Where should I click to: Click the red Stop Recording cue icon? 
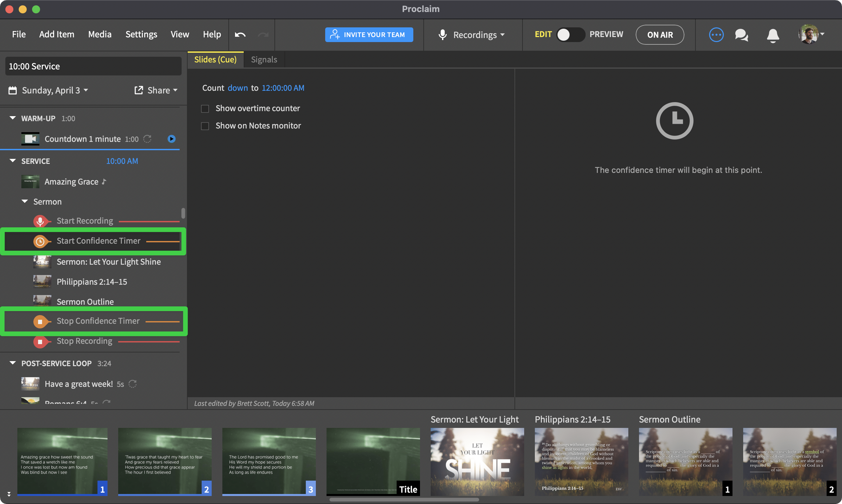pyautogui.click(x=40, y=342)
